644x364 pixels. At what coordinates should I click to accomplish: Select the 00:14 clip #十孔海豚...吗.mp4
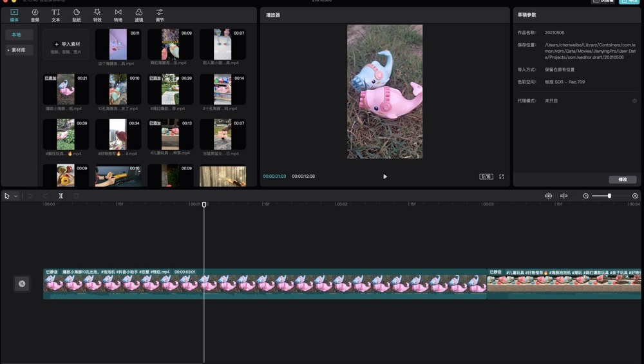point(222,89)
